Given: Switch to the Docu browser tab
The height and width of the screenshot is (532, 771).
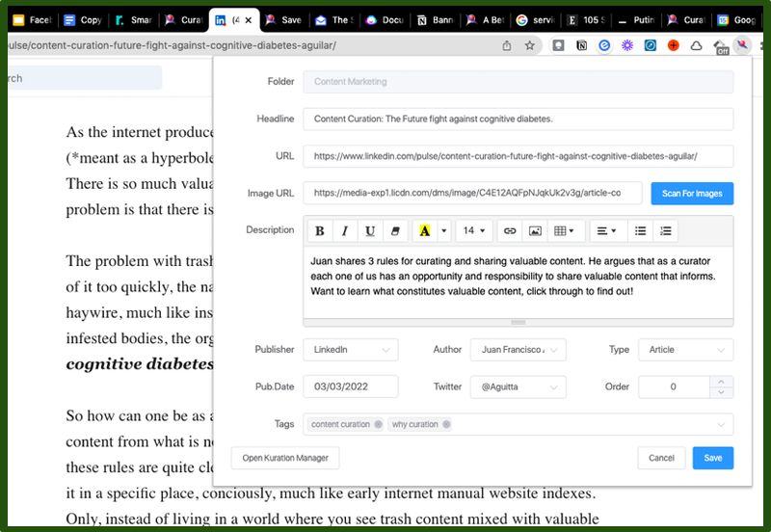Looking at the screenshot, I should tap(385, 20).
